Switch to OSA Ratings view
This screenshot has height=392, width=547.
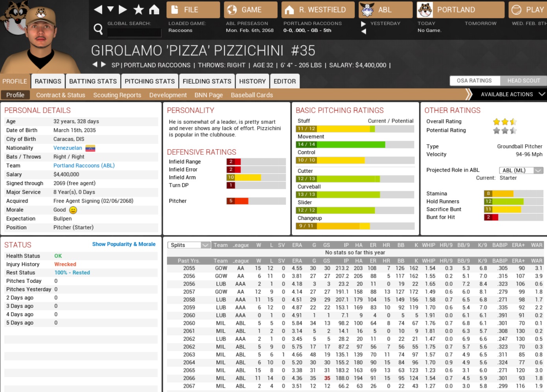(x=474, y=81)
